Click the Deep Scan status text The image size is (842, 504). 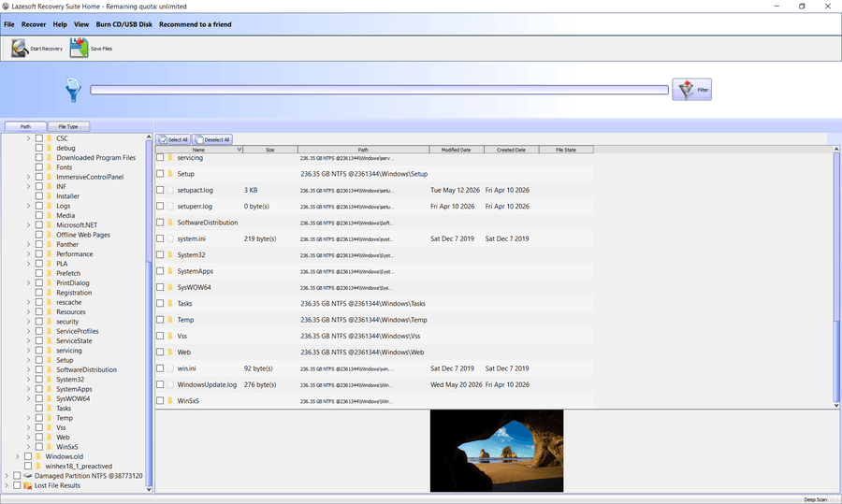click(815, 499)
